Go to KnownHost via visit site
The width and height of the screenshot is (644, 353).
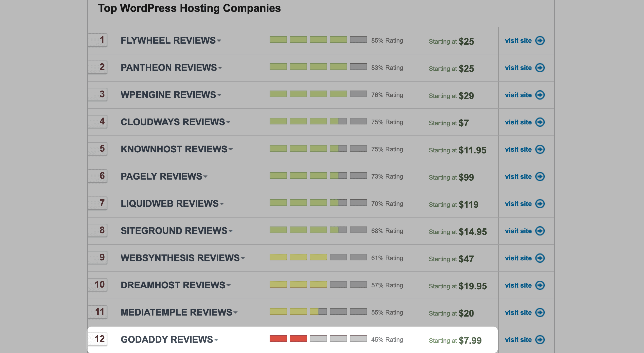[x=518, y=149]
